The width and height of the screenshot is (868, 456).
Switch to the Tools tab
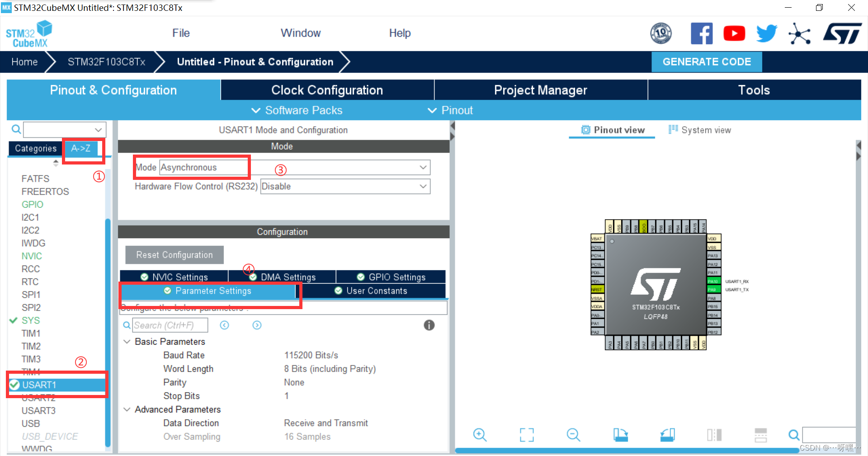point(754,90)
